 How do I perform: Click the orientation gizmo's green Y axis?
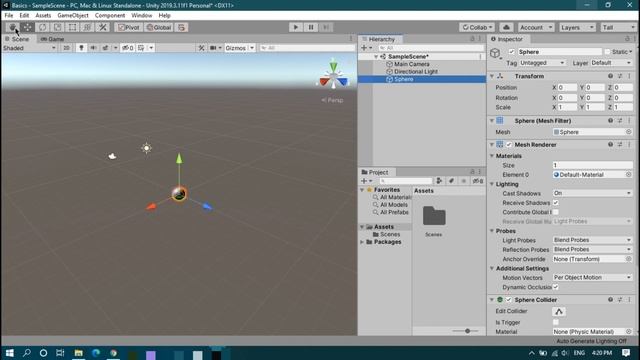click(x=333, y=66)
